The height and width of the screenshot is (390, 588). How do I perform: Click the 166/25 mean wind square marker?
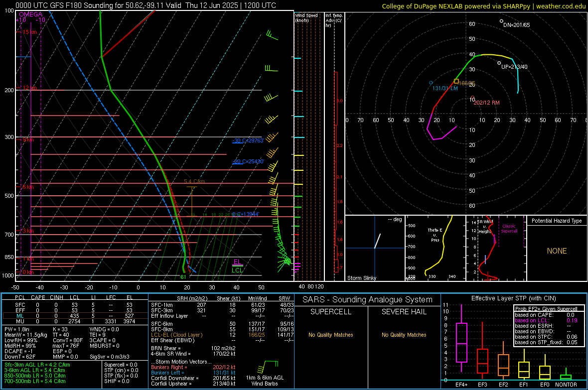[456, 81]
